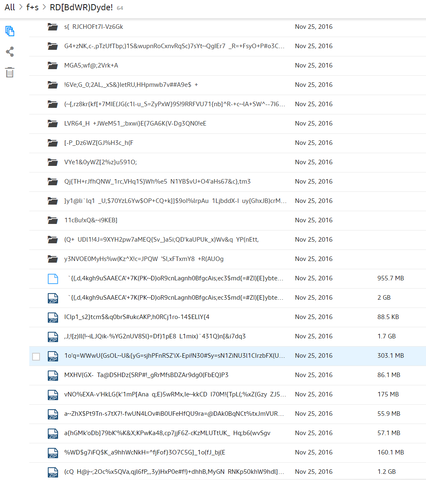Click the trash delete icon in sidebar

tap(10, 72)
